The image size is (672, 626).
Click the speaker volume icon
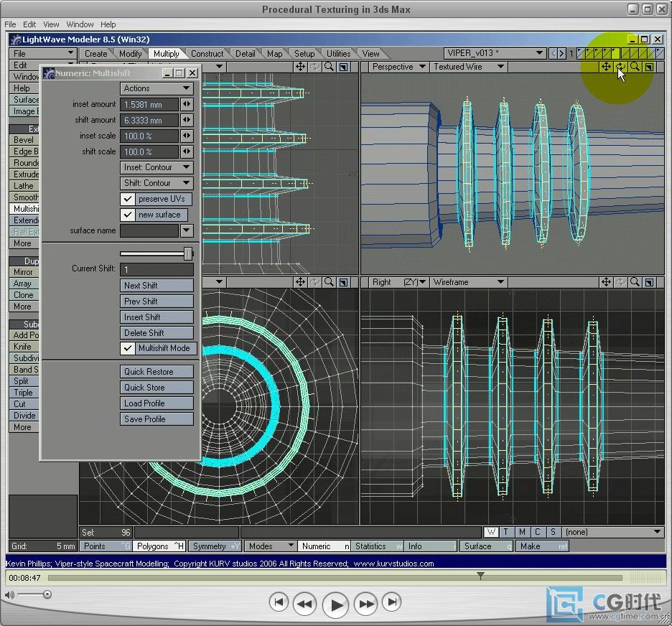(x=9, y=594)
